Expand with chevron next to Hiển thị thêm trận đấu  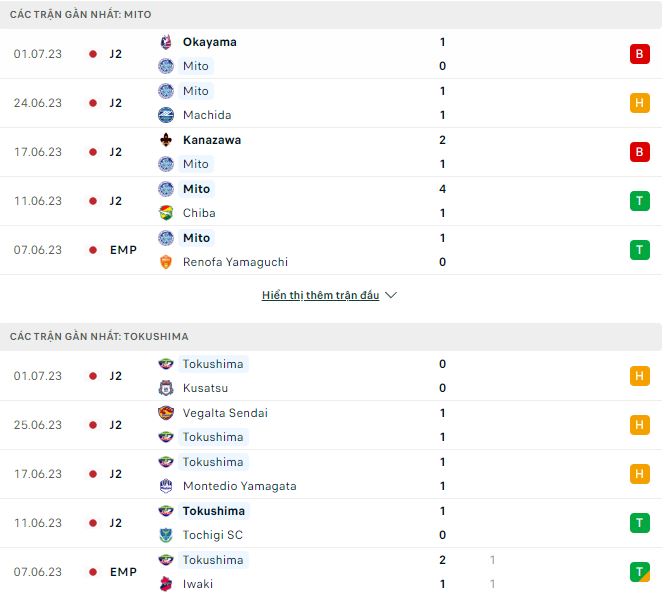click(391, 296)
